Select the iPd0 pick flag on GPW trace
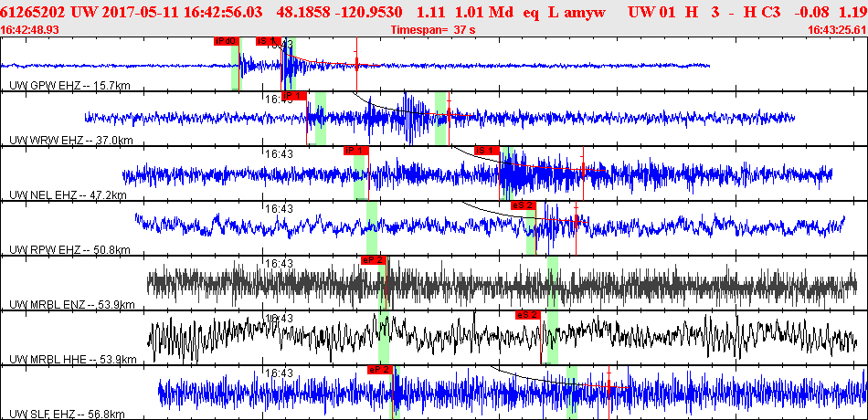The image size is (868, 420). pyautogui.click(x=226, y=40)
